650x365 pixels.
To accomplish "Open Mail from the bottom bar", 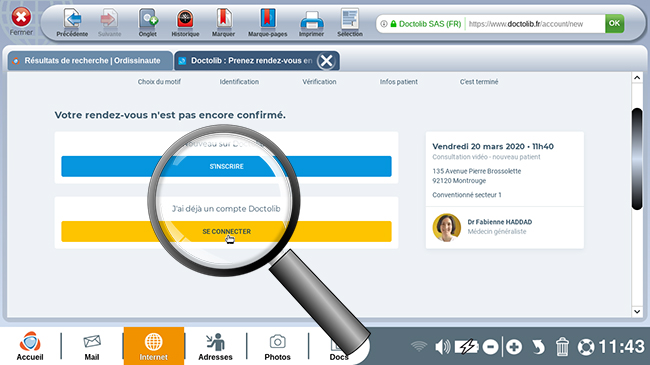I will click(92, 346).
